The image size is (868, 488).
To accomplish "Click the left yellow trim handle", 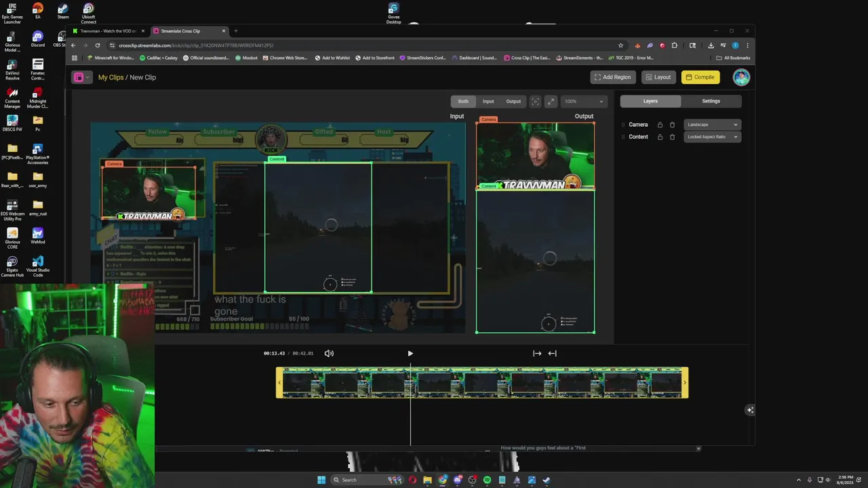I will [279, 382].
